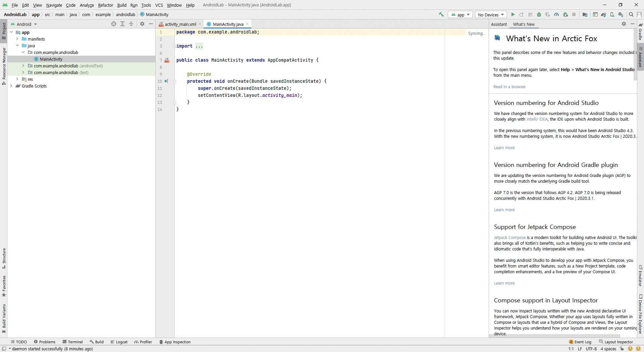This screenshot has height=352, width=644.
Task: Close the MainActivity.java editor tab
Action: pos(247,24)
